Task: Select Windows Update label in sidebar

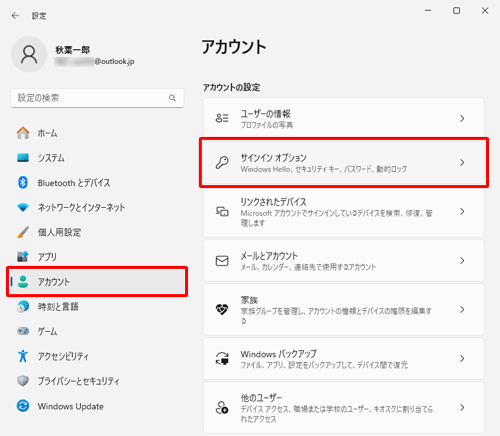Action: (70, 406)
